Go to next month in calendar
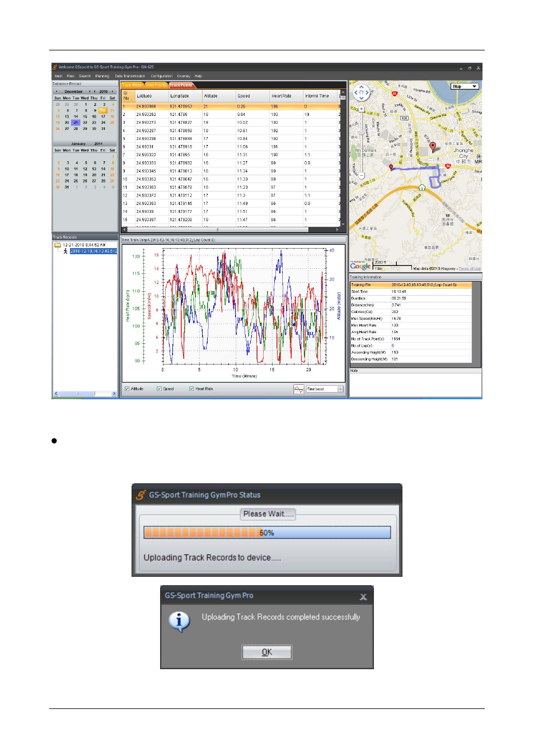Screen dimensions: 534x756 coord(90,91)
